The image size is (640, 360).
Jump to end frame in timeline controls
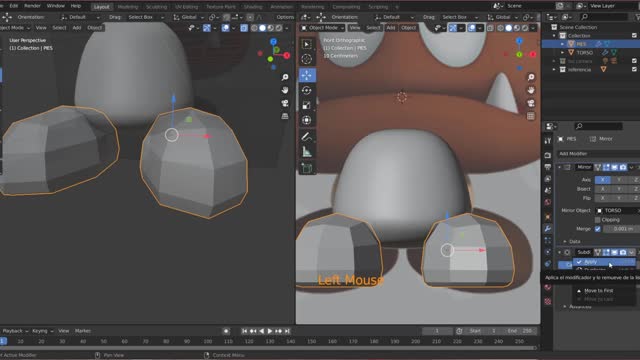pyautogui.click(x=287, y=331)
